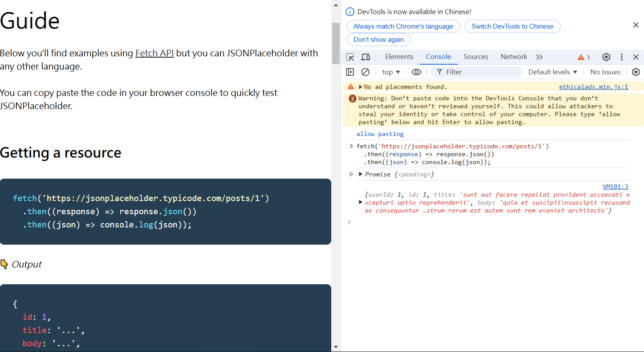Click the No Issues indicator
This screenshot has height=352, width=644.
pyautogui.click(x=605, y=72)
